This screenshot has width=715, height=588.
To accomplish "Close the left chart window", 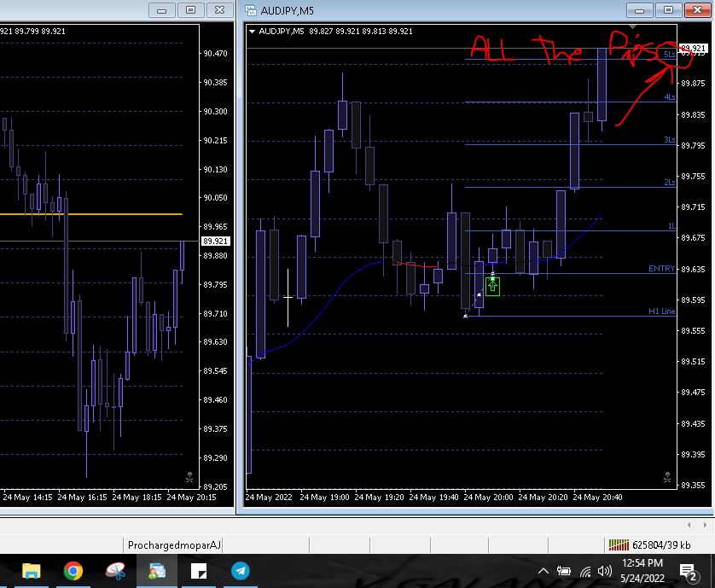I will [x=220, y=10].
